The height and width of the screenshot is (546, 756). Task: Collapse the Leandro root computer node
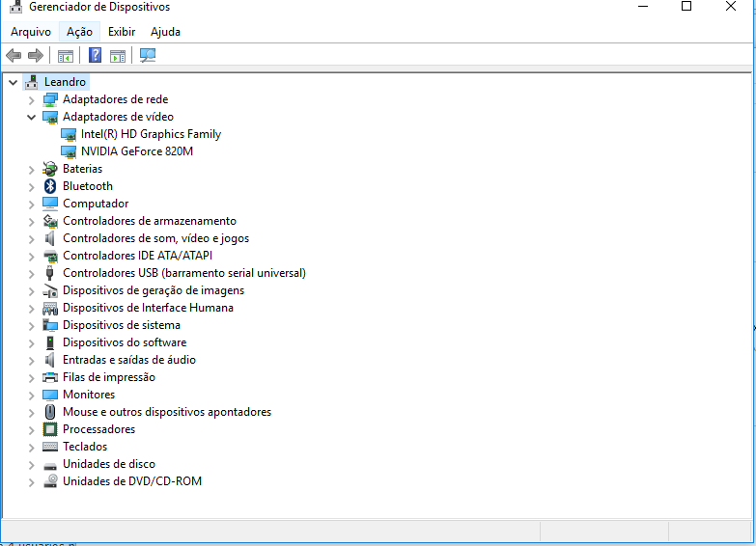[x=13, y=82]
